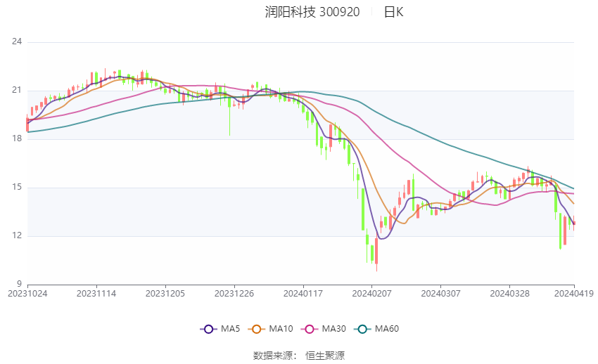Toggle the MA30 legend series

tap(324, 329)
